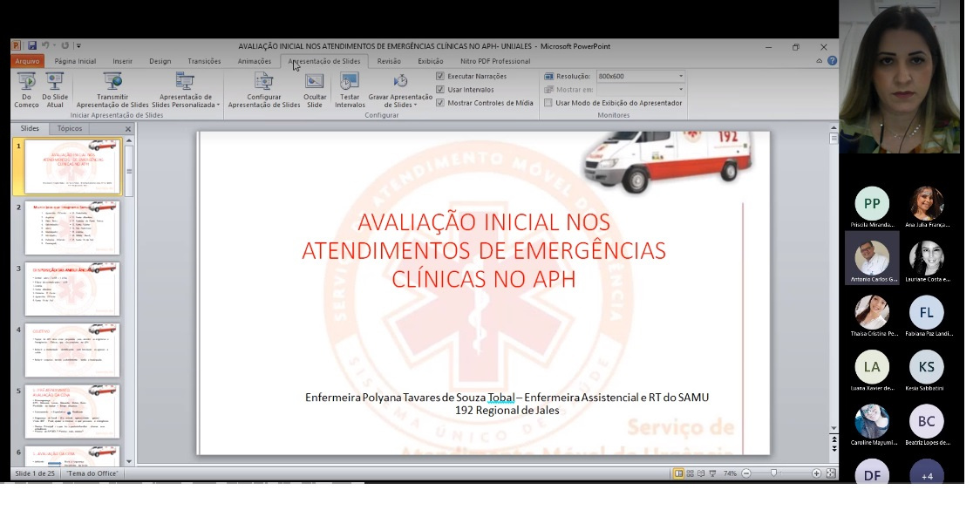Image resolution: width=980 pixels, height=517 pixels.
Task: Switch to the Tópicos pane tab
Action: pos(70,129)
